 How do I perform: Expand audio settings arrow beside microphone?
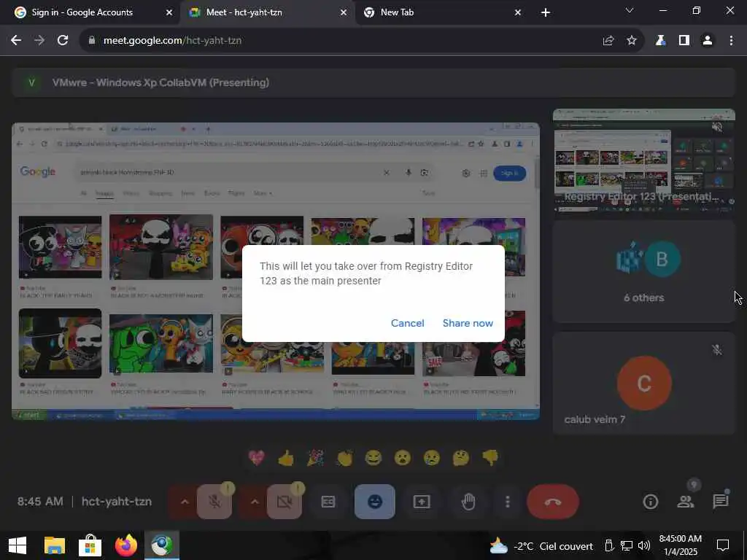[x=185, y=502]
